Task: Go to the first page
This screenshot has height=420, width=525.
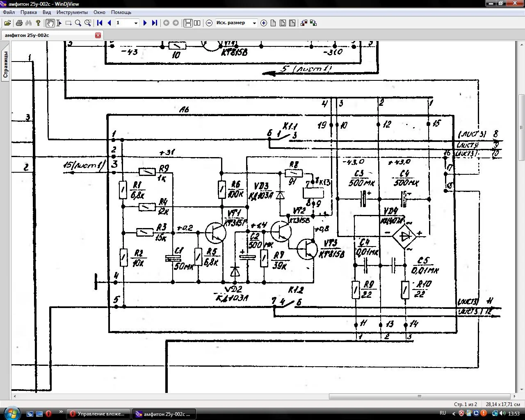Action: click(100, 23)
